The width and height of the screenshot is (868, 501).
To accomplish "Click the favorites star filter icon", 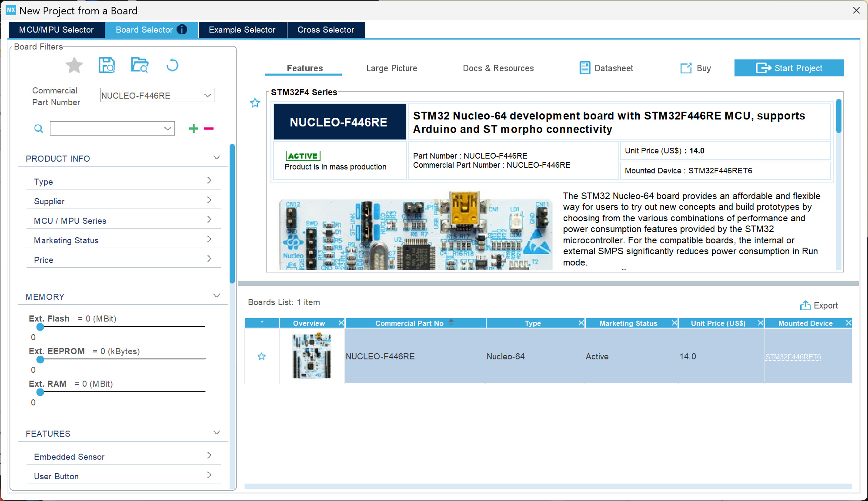I will (74, 66).
